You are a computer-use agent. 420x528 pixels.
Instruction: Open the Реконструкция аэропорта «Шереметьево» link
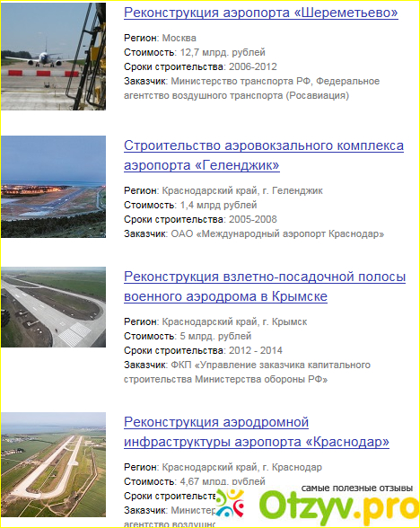[261, 13]
